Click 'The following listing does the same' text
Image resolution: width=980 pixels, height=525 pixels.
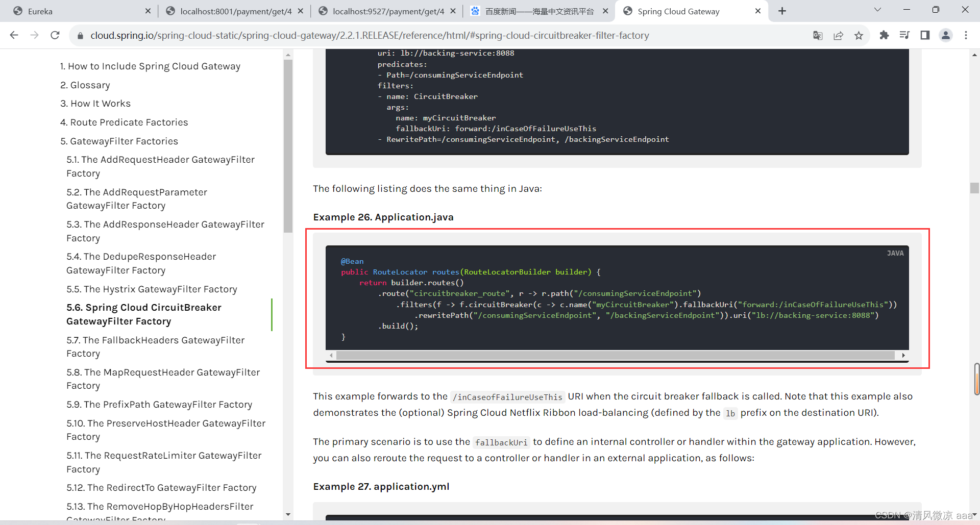(x=427, y=189)
